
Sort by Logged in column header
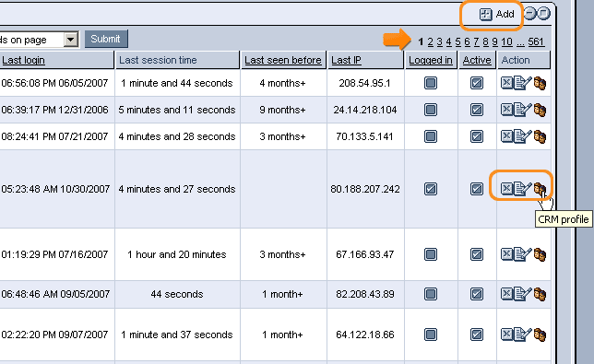pos(431,60)
